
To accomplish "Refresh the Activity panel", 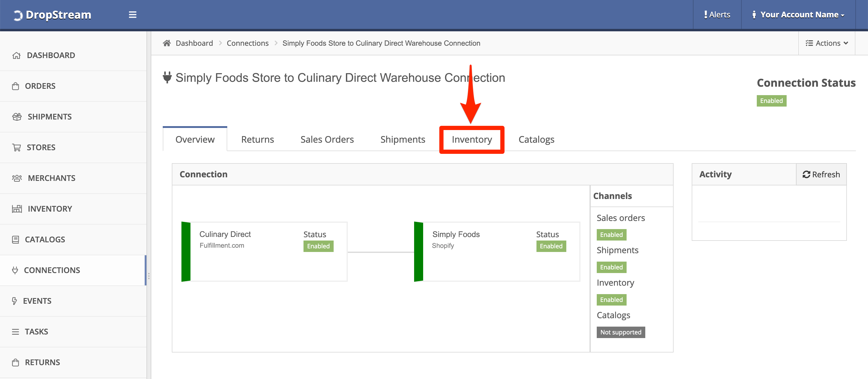I will point(821,174).
